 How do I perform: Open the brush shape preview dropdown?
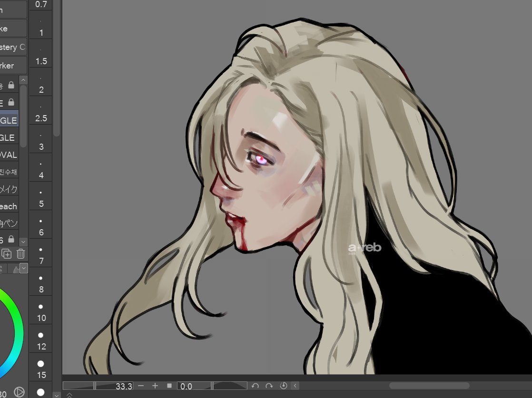coord(23,268)
